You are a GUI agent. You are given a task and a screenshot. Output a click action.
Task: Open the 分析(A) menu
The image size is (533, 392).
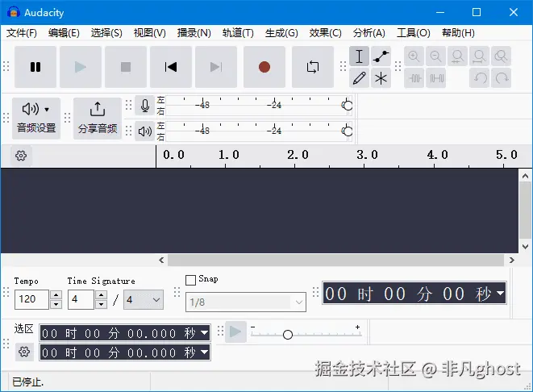(x=369, y=33)
